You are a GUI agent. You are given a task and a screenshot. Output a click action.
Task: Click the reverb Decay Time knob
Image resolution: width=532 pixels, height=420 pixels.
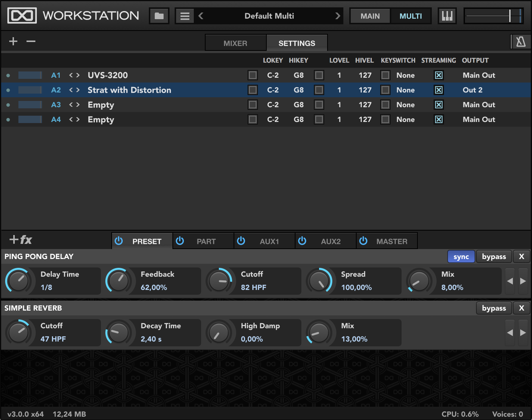tap(119, 333)
